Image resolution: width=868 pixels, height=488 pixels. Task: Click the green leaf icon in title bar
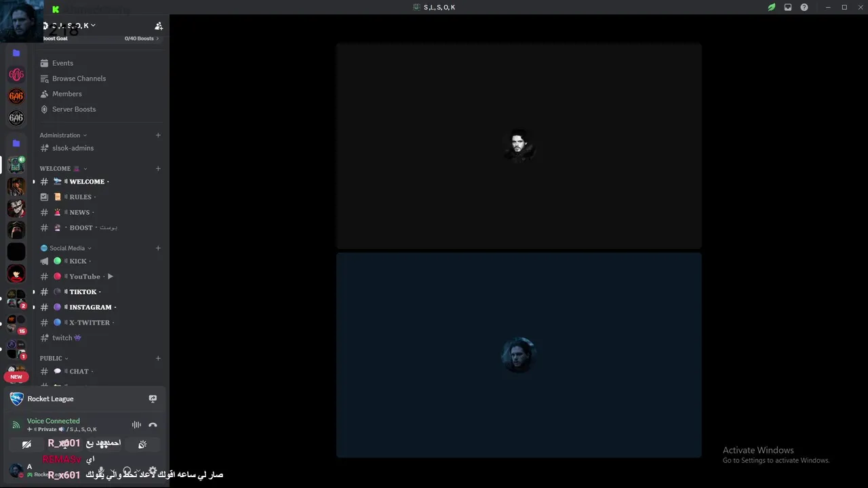pyautogui.click(x=772, y=7)
